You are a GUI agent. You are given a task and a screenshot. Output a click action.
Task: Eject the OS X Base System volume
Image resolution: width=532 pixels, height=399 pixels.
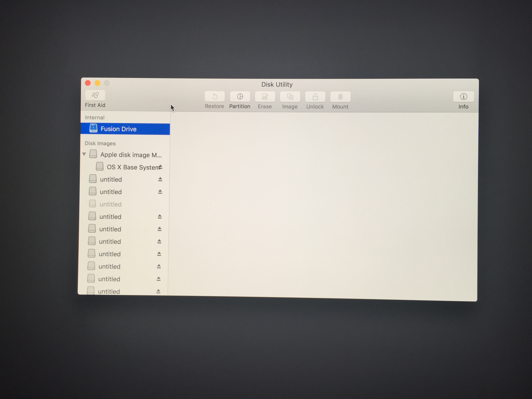160,167
